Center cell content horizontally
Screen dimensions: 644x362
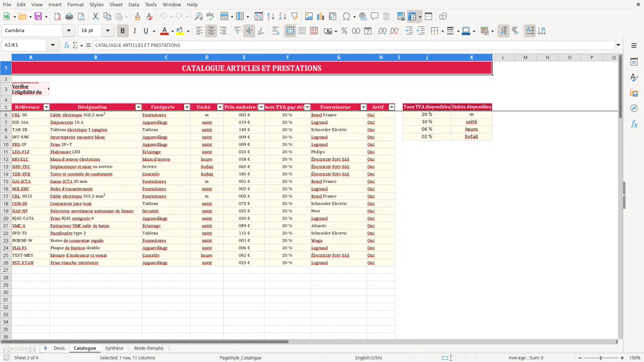point(211,31)
